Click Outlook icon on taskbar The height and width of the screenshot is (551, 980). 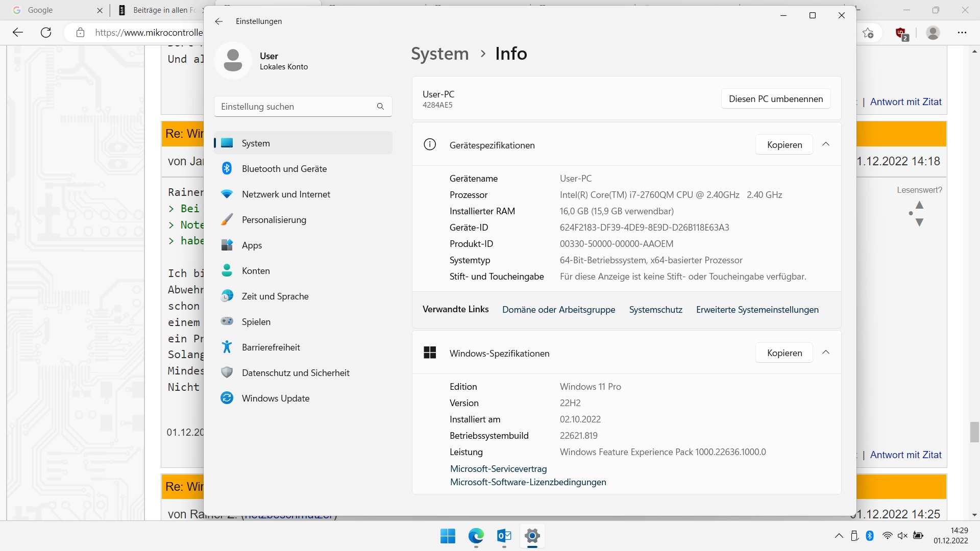pyautogui.click(x=504, y=536)
